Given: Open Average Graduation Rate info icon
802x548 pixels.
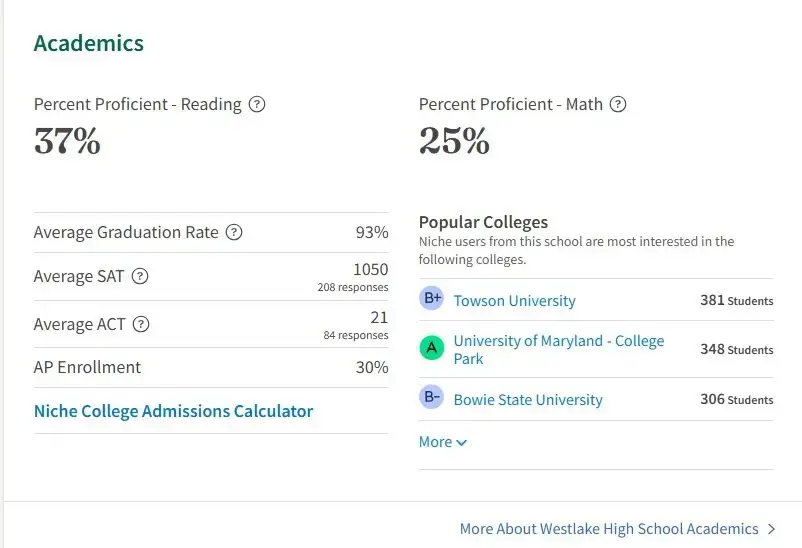Looking at the screenshot, I should coord(234,232).
